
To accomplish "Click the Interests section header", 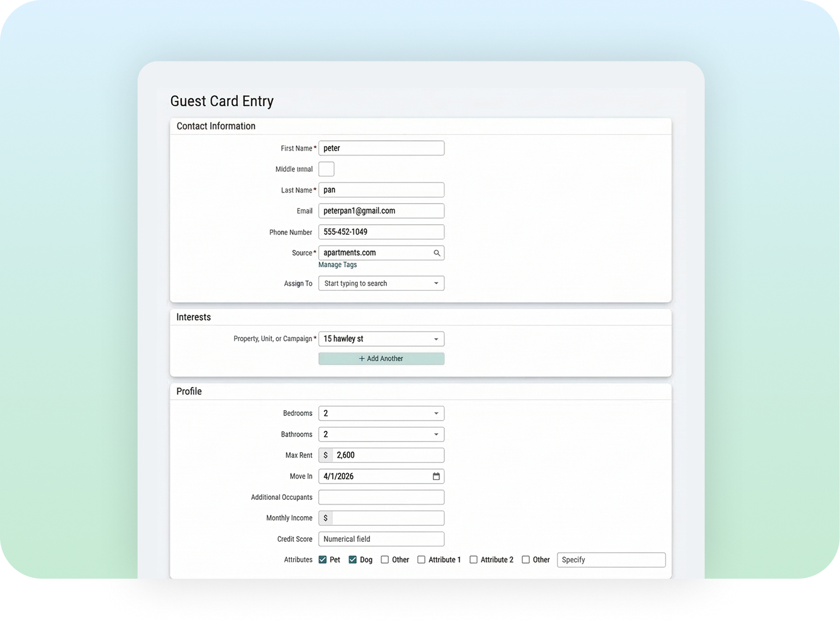I will 194,317.
